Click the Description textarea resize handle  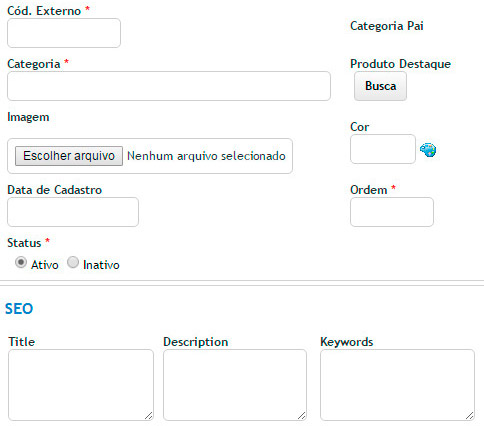pos(302,415)
